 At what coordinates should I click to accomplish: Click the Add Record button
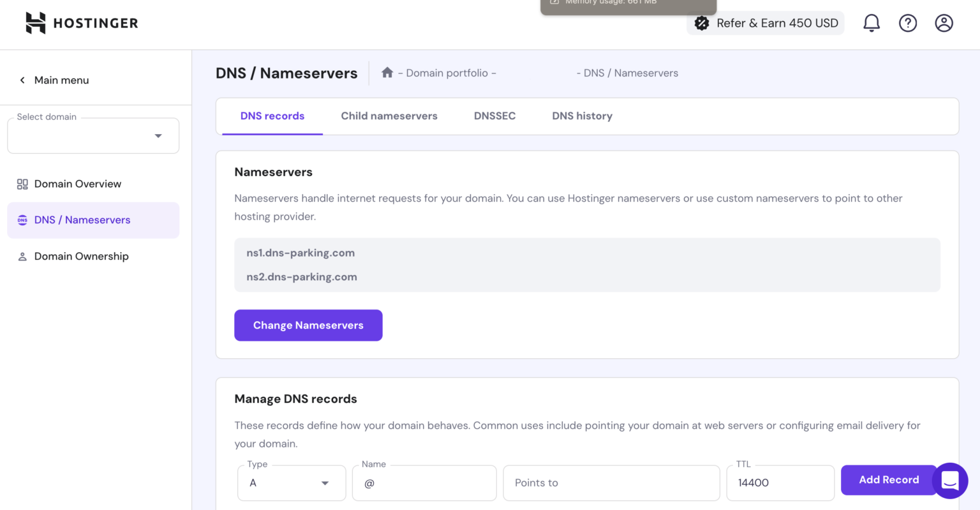(889, 479)
